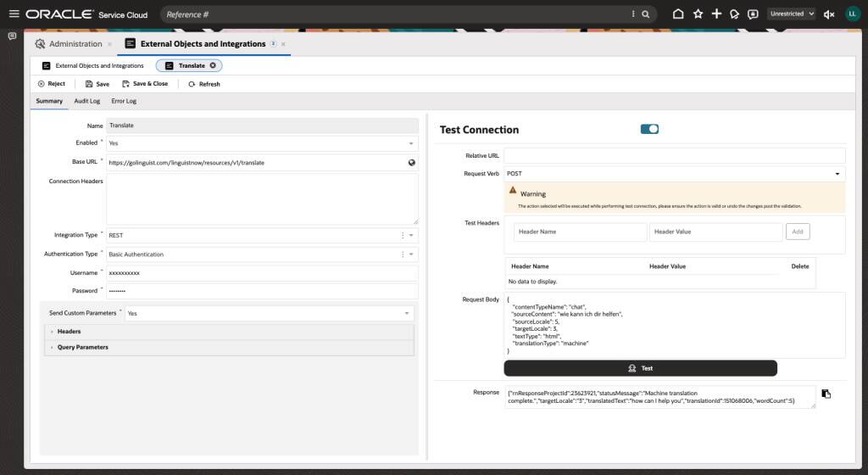Open the Enabled dropdown

[262, 142]
